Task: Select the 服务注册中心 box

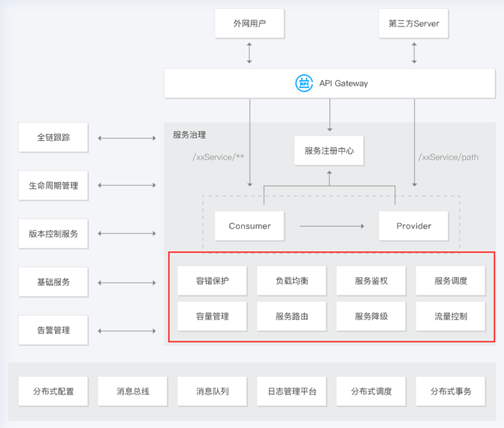Action: [329, 151]
